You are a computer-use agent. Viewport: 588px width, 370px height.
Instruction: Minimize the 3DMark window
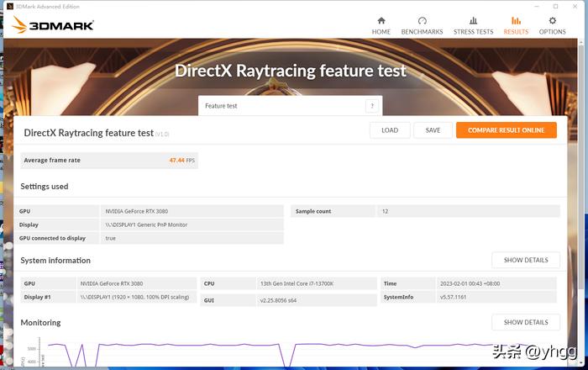pyautogui.click(x=534, y=6)
